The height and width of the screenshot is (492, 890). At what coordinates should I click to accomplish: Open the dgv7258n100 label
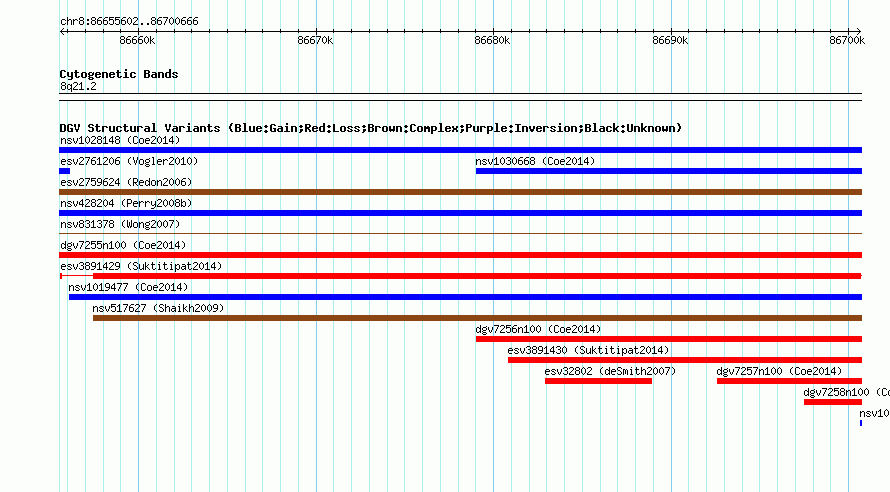(846, 392)
